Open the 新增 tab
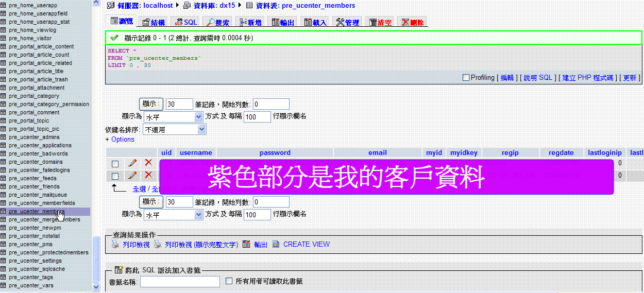Viewport: 644px width, 293px height. [x=250, y=22]
